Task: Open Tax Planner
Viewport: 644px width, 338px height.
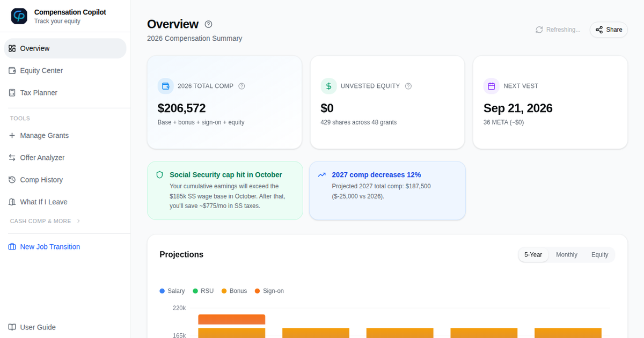Action: click(x=65, y=93)
